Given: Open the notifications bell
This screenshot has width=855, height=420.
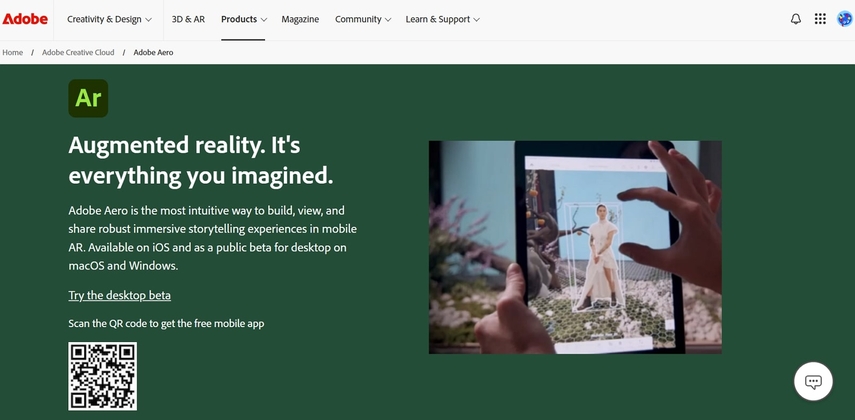Looking at the screenshot, I should tap(796, 19).
